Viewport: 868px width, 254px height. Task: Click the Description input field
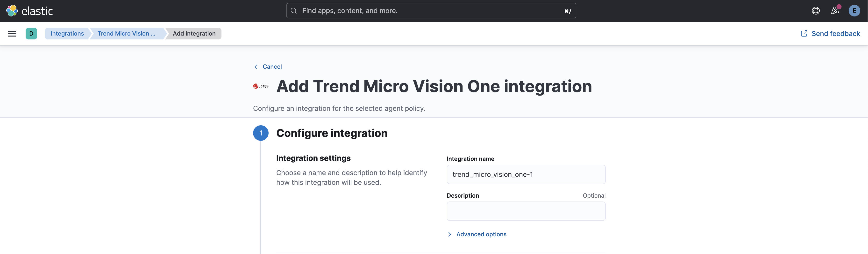pos(526,211)
